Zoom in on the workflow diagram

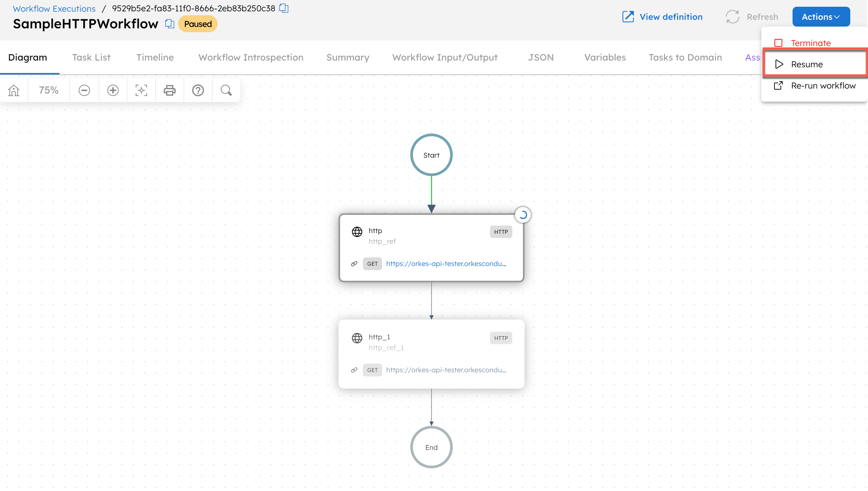(x=113, y=90)
